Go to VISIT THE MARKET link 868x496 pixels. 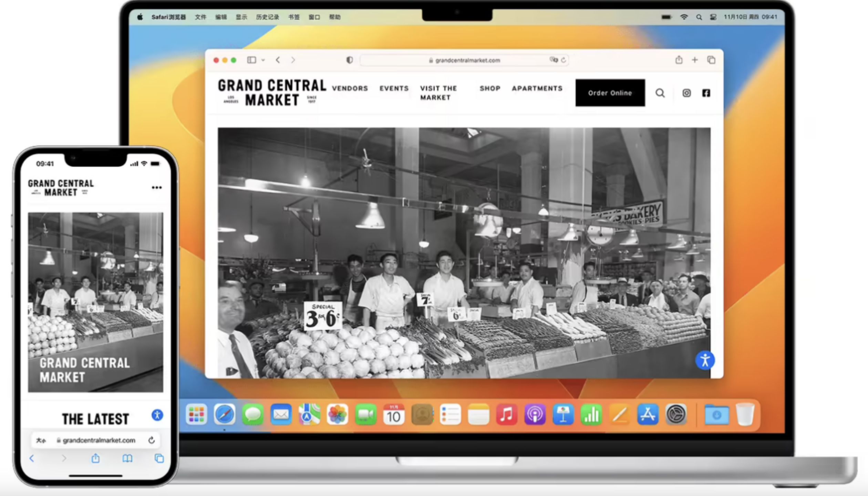(x=438, y=93)
